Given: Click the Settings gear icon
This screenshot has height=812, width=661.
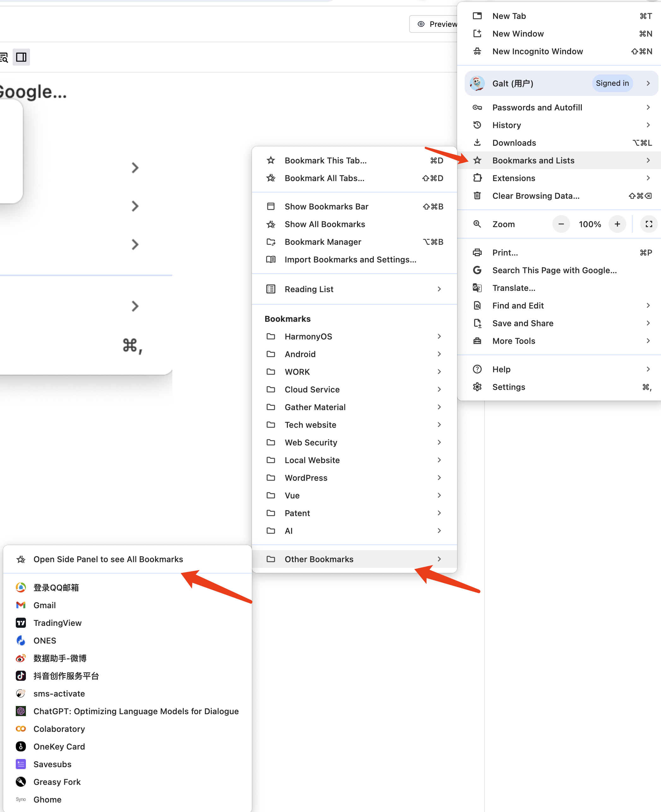Looking at the screenshot, I should click(477, 386).
